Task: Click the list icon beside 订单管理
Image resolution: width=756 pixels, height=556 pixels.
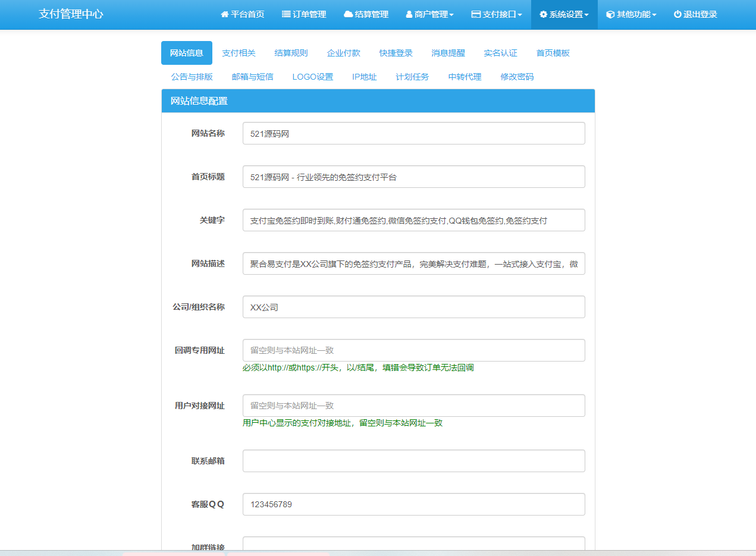Action: tap(286, 14)
